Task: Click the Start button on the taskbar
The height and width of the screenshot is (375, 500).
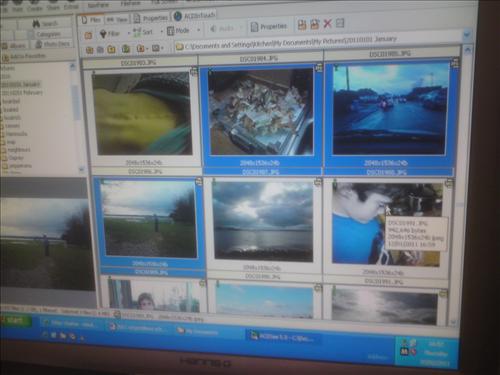Action: pos(15,321)
